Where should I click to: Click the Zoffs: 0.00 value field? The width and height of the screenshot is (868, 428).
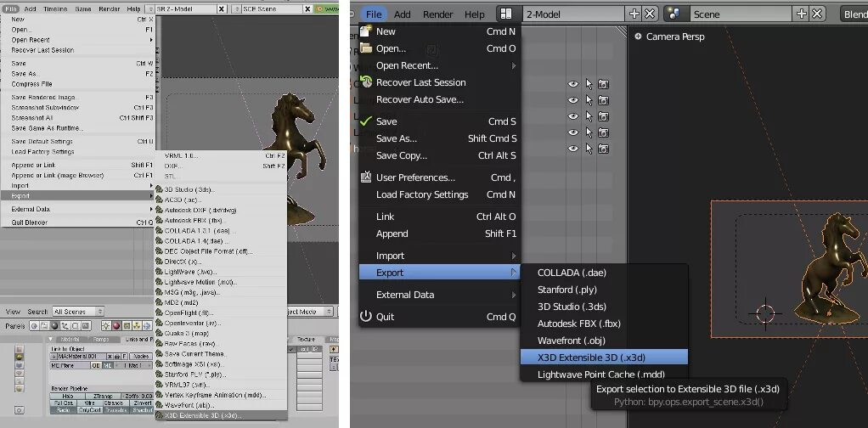(x=138, y=396)
